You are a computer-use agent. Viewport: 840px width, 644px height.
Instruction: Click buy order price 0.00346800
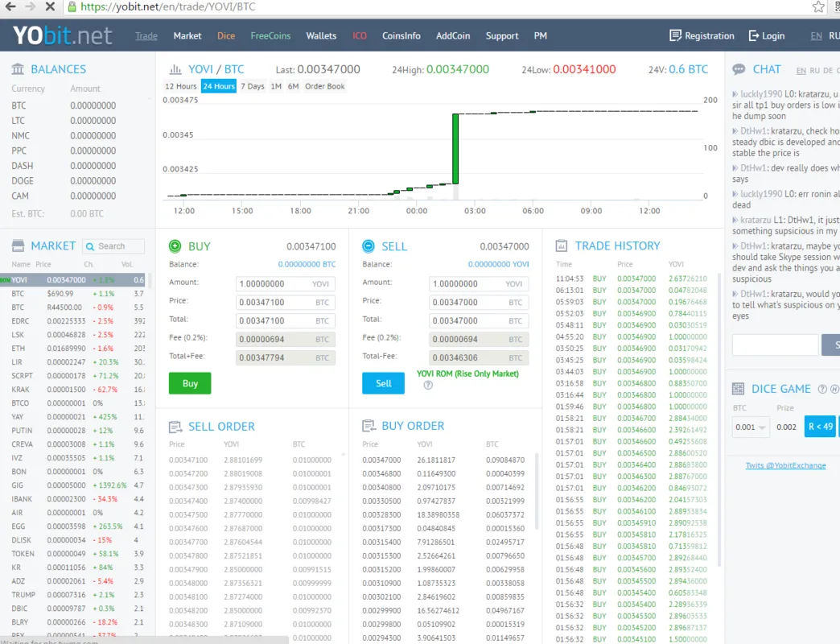381,474
